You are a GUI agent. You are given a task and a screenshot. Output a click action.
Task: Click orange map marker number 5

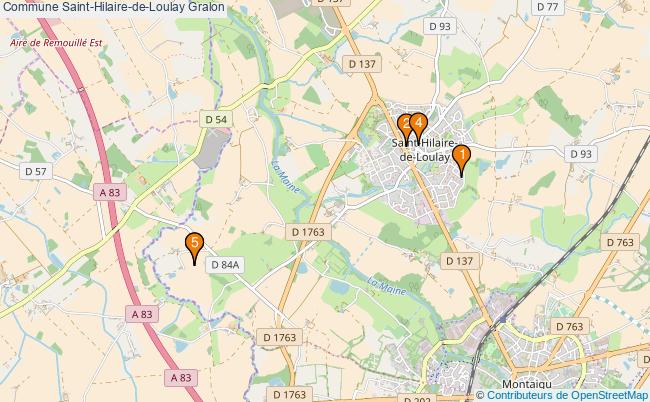pos(194,248)
